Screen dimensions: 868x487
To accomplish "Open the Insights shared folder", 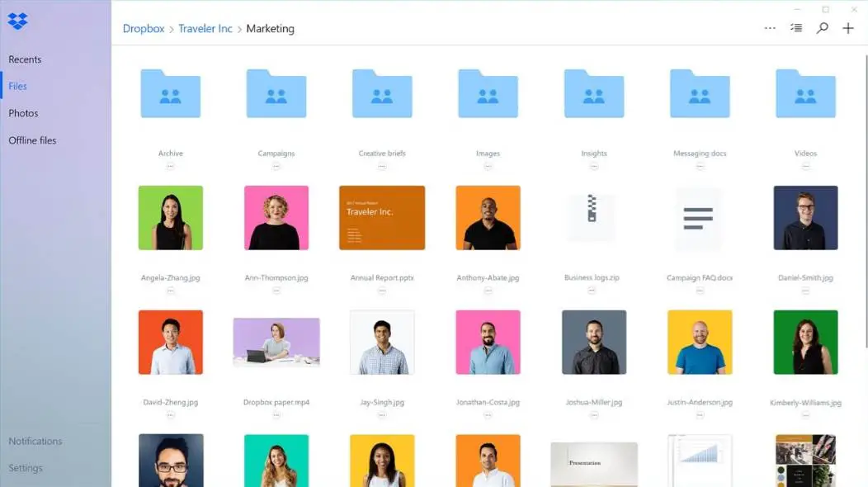I will (x=594, y=93).
